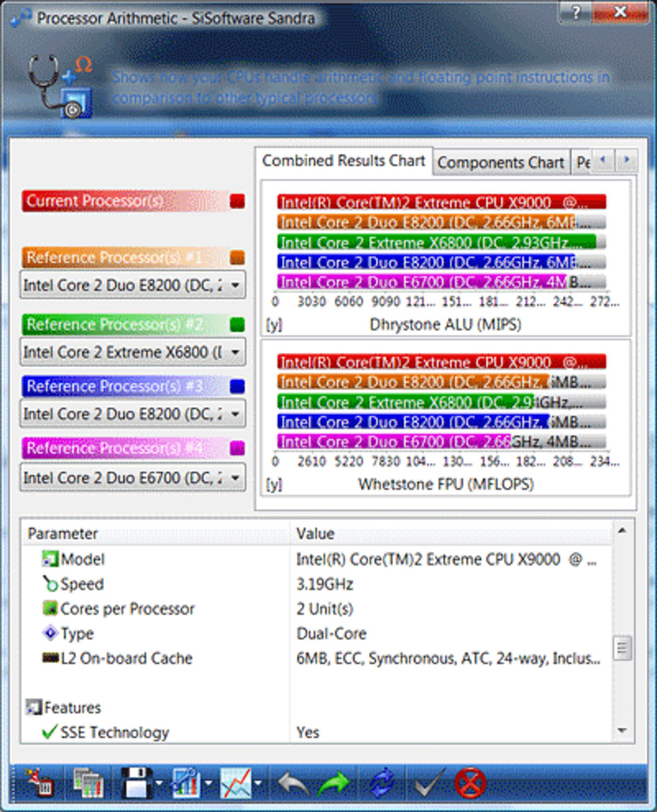Click the Sandra title bar app icon
Image resolution: width=657 pixels, height=812 pixels.
pos(21,17)
